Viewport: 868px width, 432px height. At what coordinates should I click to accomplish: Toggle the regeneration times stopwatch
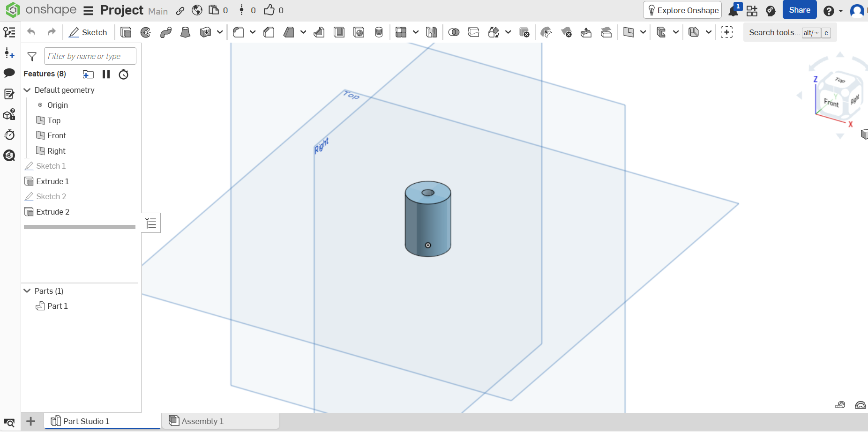123,74
